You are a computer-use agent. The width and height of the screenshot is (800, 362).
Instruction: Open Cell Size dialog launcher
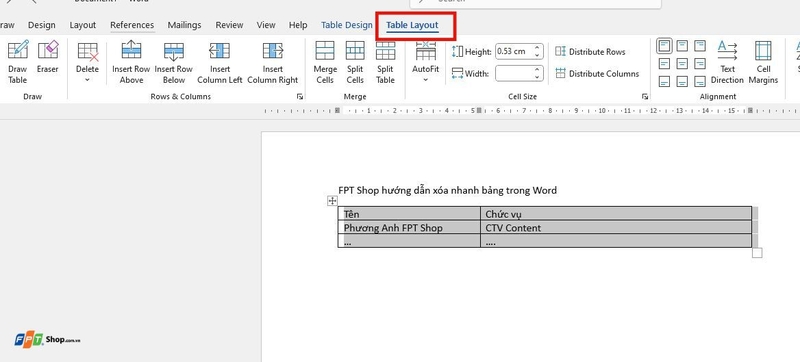click(x=644, y=96)
